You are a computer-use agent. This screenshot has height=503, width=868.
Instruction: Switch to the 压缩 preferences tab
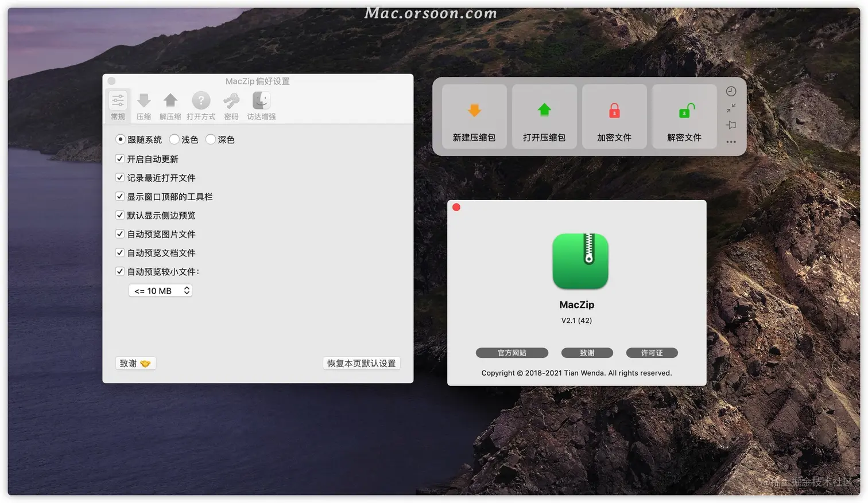pyautogui.click(x=144, y=106)
